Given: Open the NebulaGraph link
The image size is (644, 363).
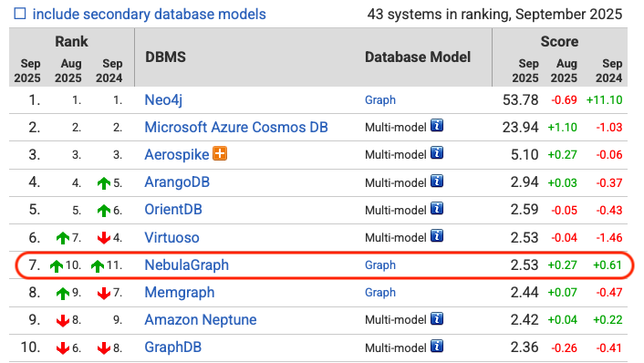Looking at the screenshot, I should pyautogui.click(x=186, y=264).
